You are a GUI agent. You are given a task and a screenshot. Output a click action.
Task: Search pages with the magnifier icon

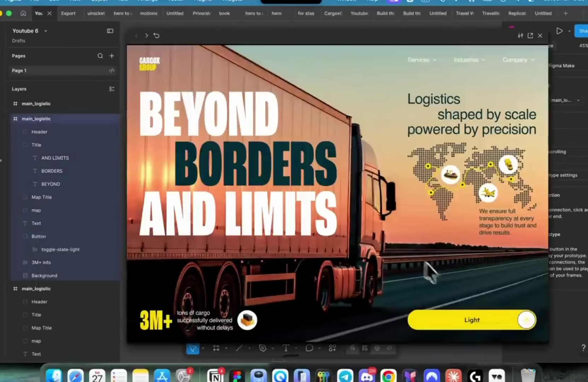(x=100, y=56)
